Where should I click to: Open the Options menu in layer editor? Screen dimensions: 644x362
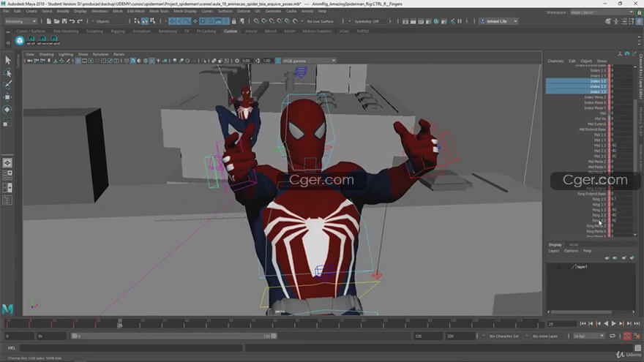coord(571,251)
